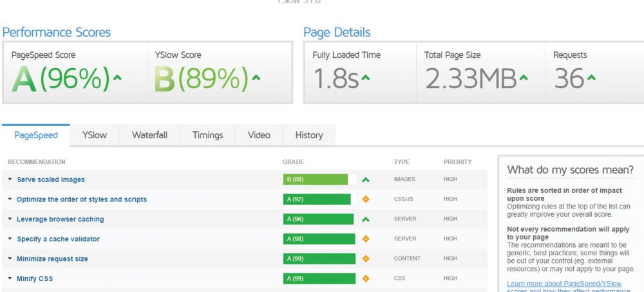Click Minify CSS A (99) grade bar
644x292 pixels.
(319, 279)
